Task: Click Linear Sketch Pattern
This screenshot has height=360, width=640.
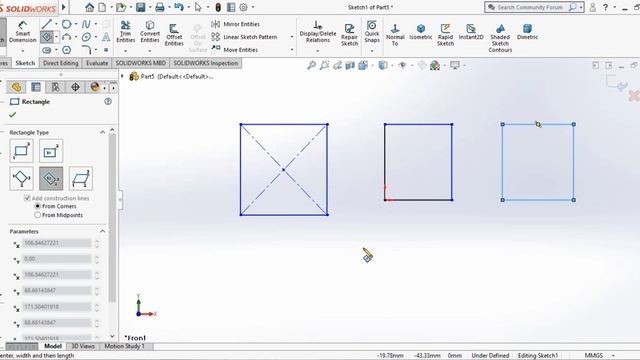Action: coord(244,37)
